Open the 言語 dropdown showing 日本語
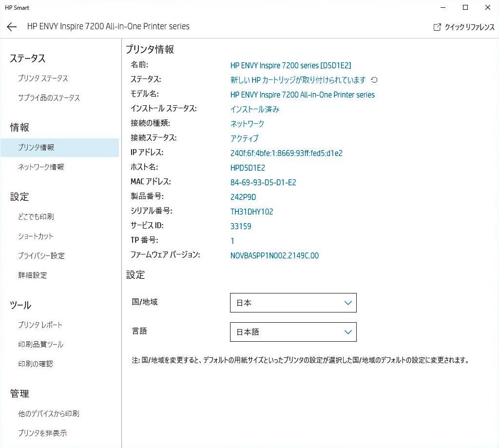This screenshot has width=499, height=448. 293,332
